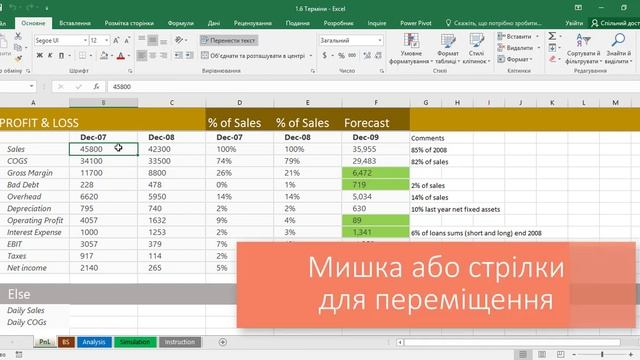This screenshot has height=360, width=640.
Task: Open the Power Pivot ribbon tab
Action: click(416, 23)
